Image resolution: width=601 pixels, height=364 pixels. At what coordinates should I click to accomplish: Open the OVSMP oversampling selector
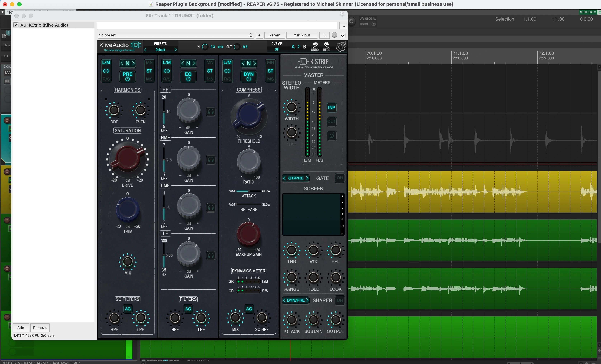pos(277,49)
